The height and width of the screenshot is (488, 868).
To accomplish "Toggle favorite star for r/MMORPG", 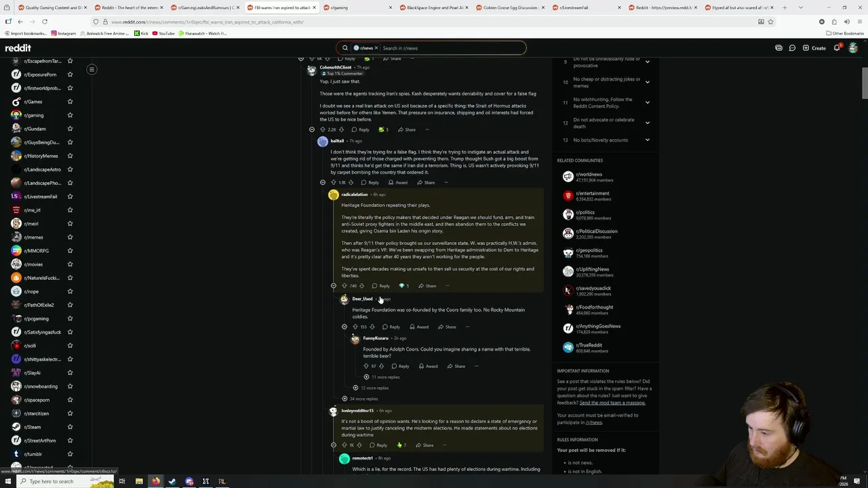I will coord(70,251).
